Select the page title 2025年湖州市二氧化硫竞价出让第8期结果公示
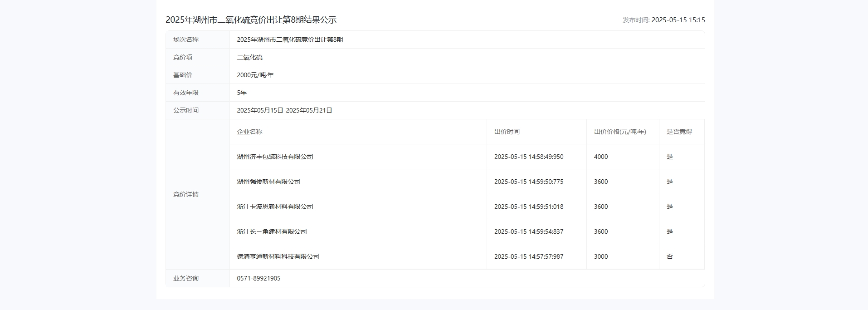868x310 pixels. coord(251,20)
